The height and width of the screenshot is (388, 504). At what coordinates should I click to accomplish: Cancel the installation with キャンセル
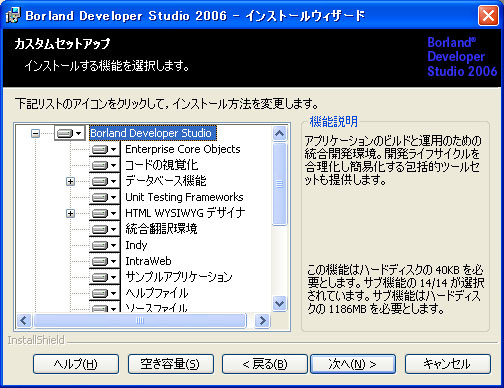[448, 364]
